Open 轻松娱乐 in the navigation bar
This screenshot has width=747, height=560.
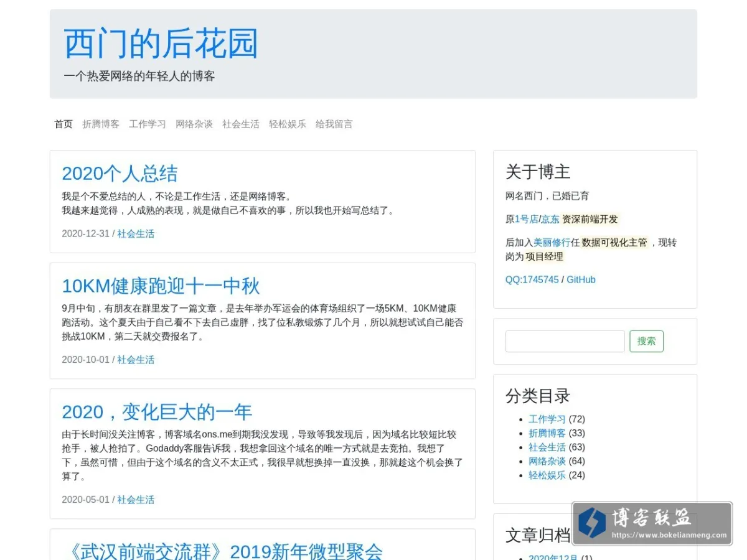[288, 124]
